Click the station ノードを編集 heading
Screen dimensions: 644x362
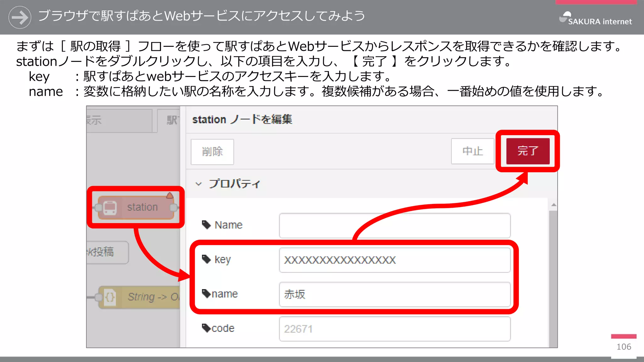tap(242, 120)
